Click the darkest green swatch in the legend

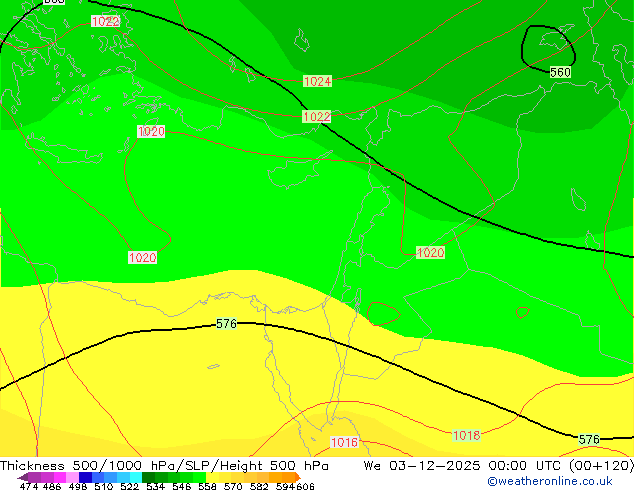click(148, 477)
